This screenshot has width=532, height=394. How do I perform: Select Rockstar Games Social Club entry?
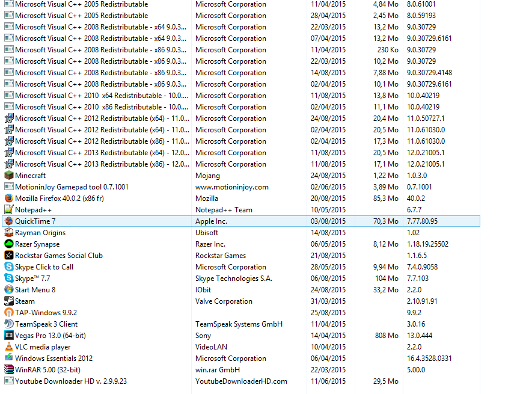[59, 256]
